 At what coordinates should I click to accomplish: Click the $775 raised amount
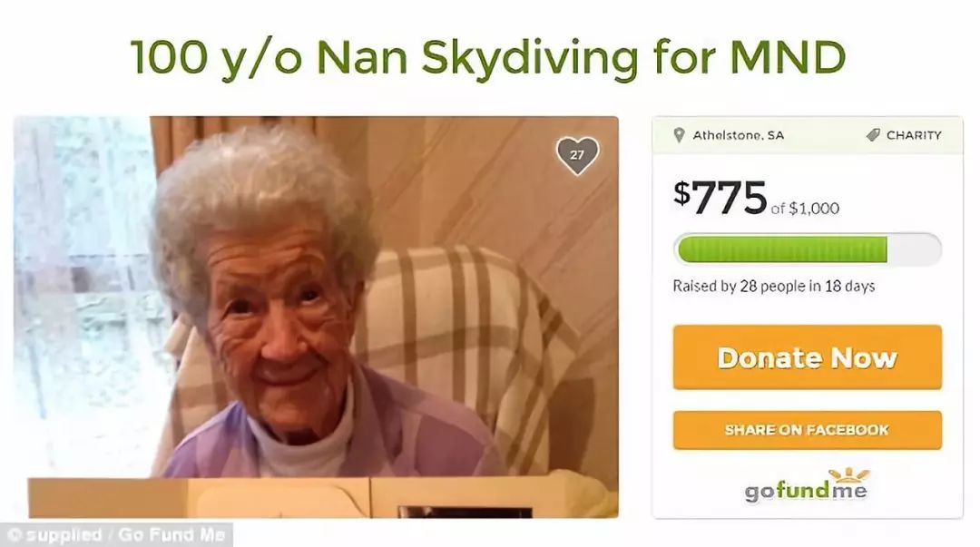(720, 198)
